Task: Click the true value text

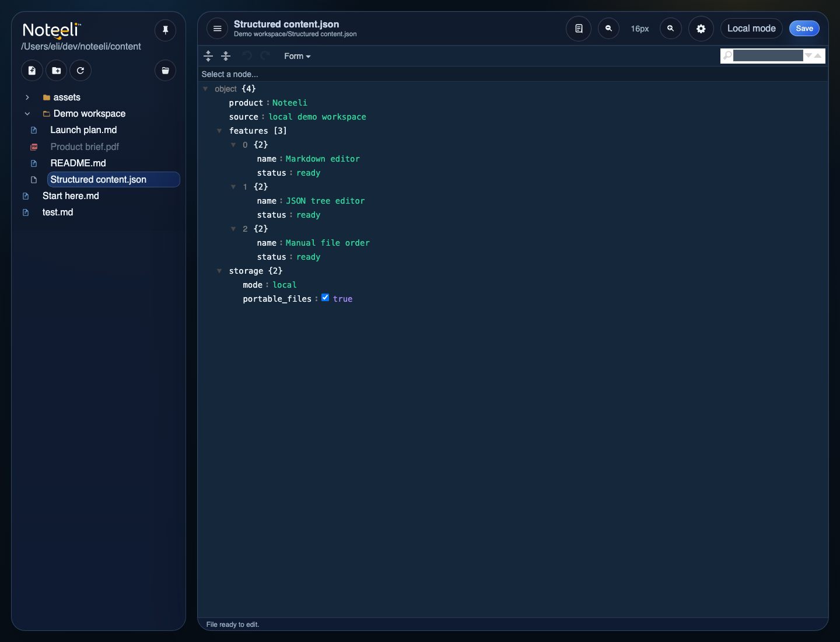Action: click(342, 299)
